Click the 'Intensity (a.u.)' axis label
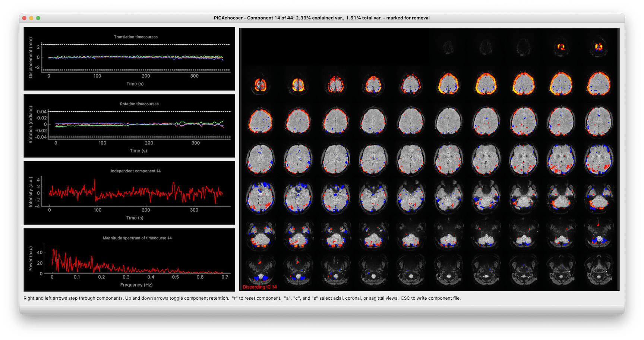The image size is (644, 340). (31, 192)
